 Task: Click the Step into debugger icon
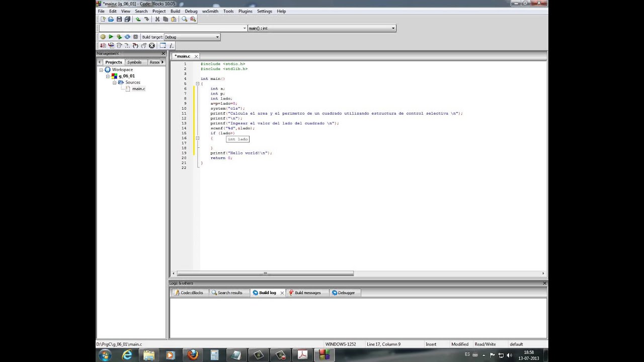135,45
